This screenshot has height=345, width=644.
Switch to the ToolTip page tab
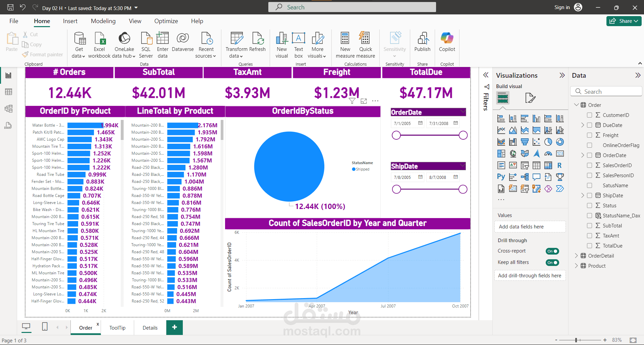(x=117, y=328)
